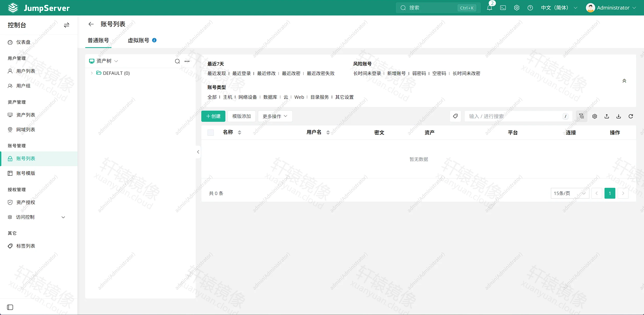Open system settings gear in header
644x315 pixels.
[x=516, y=8]
